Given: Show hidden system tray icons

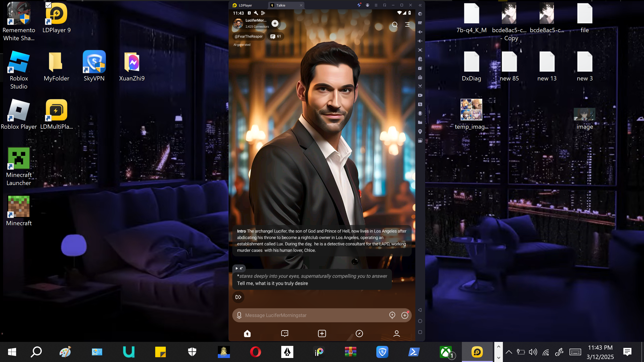Looking at the screenshot, I should [509, 352].
